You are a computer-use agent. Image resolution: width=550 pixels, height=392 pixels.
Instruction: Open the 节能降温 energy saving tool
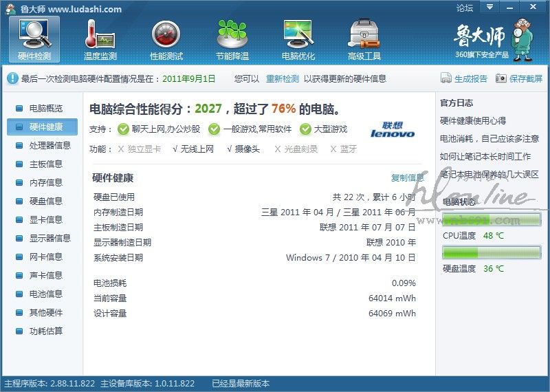[232, 40]
